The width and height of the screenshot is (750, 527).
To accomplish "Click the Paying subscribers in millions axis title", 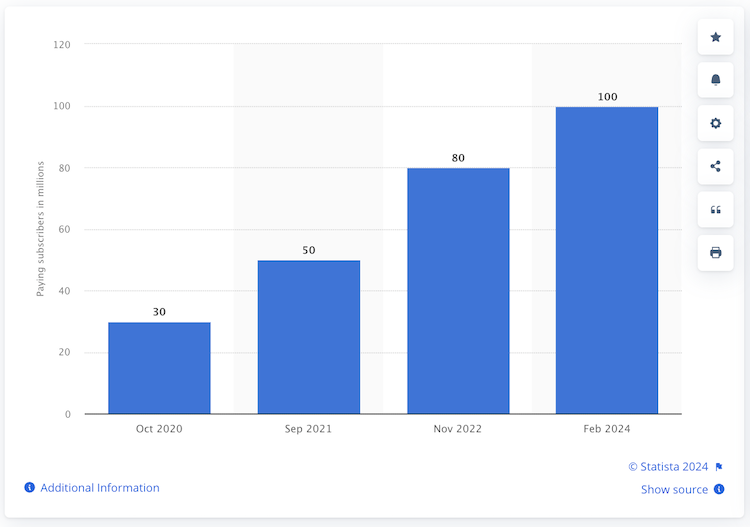I will 41,229.
